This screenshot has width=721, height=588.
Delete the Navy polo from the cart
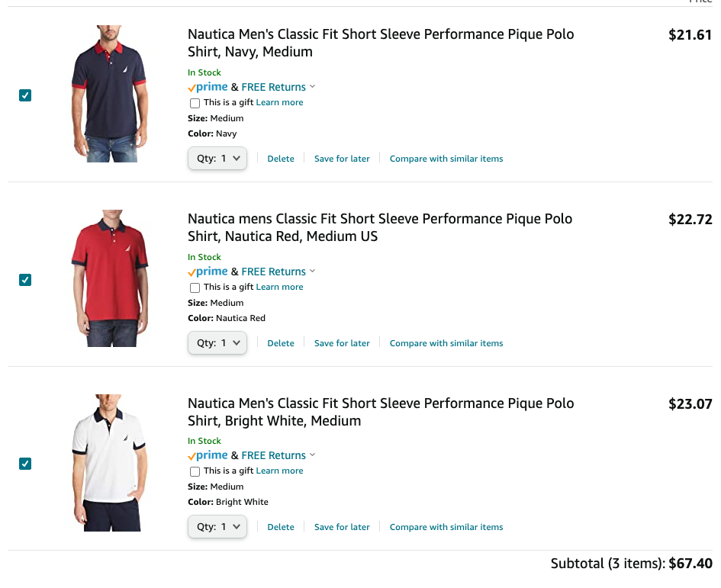281,159
